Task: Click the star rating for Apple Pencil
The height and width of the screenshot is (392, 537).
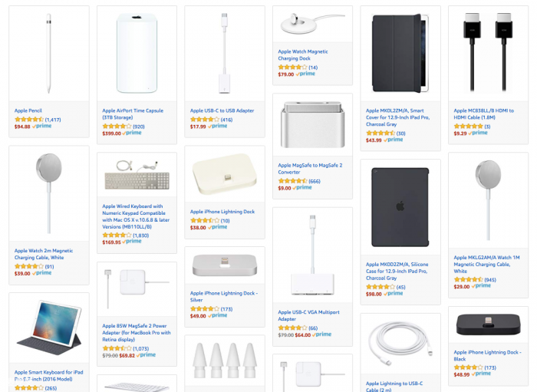Action: click(29, 120)
